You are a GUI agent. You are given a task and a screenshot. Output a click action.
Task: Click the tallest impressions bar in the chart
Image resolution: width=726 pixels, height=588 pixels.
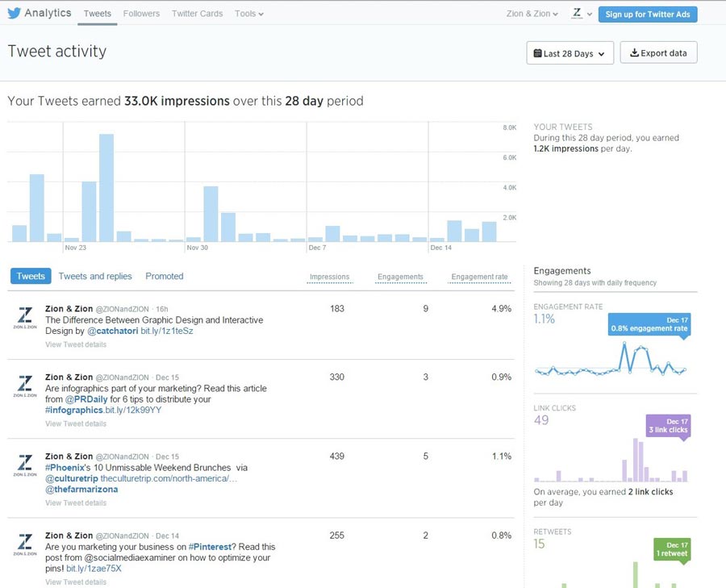[106, 188]
